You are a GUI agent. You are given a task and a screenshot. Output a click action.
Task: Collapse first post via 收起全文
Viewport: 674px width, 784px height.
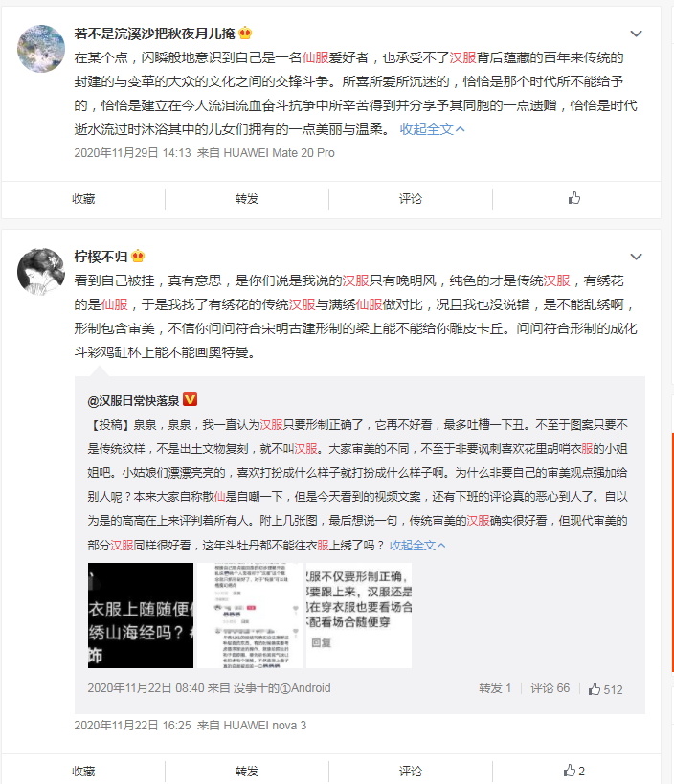pyautogui.click(x=432, y=129)
